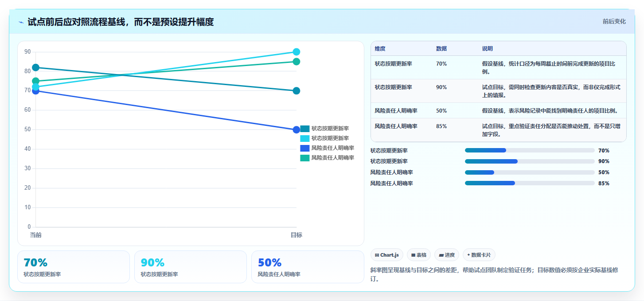This screenshot has width=644, height=301.
Task: Click 风险责任人明确率 in the table's 85% row
Action: pos(396,126)
